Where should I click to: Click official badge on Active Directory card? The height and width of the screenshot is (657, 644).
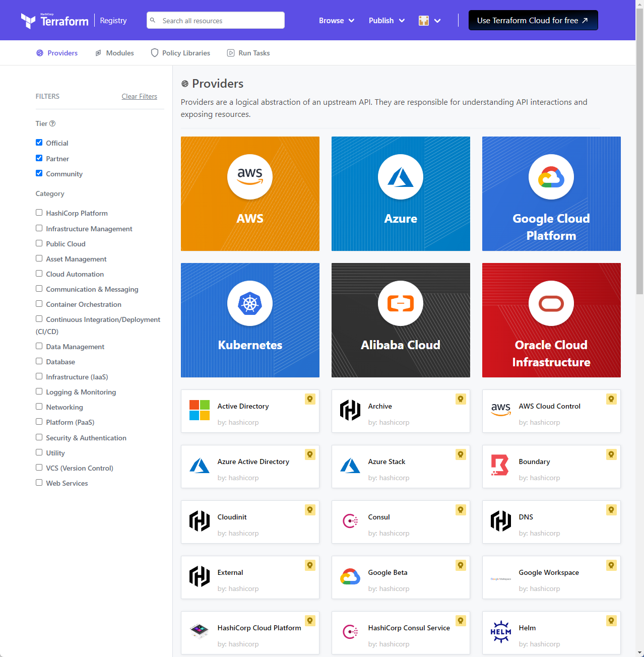click(310, 399)
